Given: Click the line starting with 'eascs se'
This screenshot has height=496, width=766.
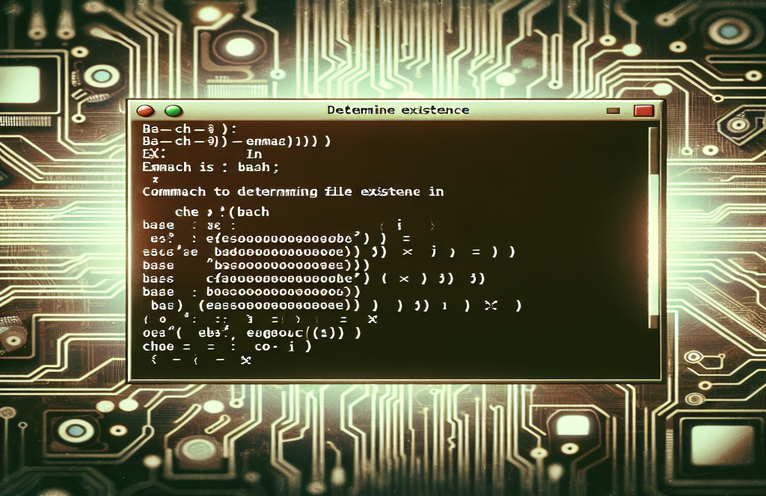Looking at the screenshot, I should click(x=300, y=253).
